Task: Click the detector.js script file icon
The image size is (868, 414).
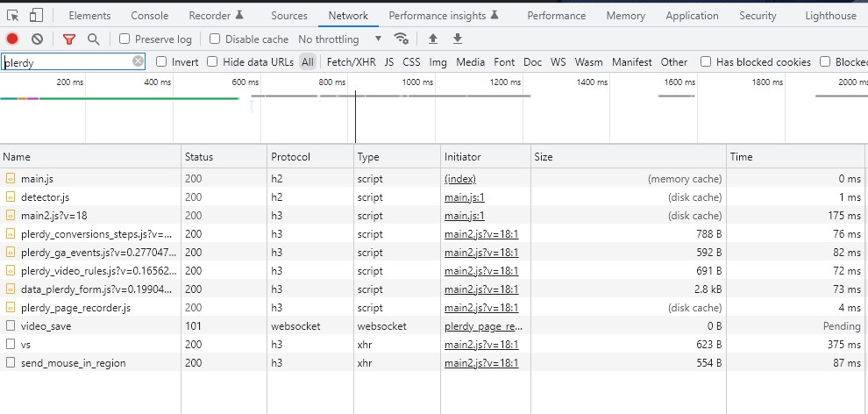Action: 10,197
